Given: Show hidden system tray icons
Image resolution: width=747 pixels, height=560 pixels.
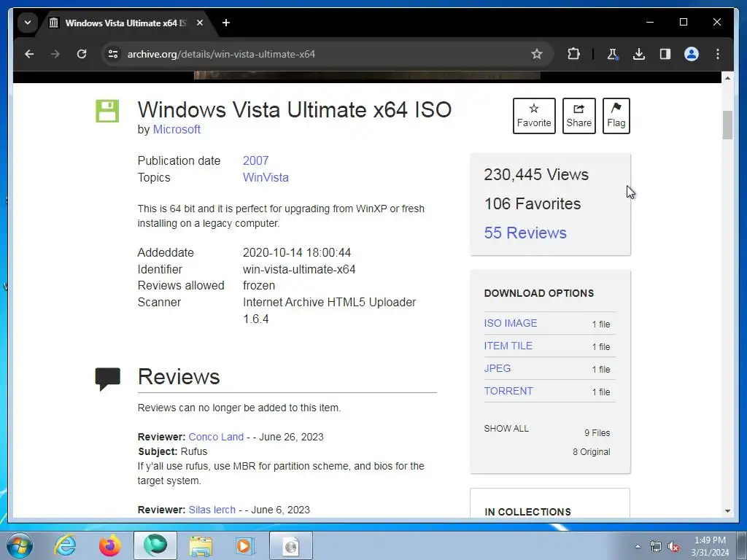Looking at the screenshot, I should point(638,546).
